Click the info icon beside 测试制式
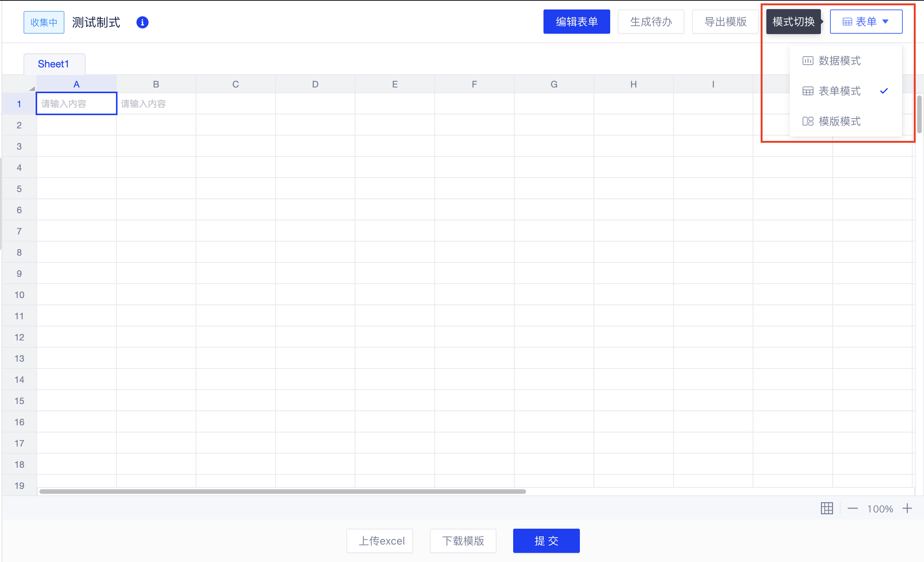The width and height of the screenshot is (924, 562). point(143,22)
